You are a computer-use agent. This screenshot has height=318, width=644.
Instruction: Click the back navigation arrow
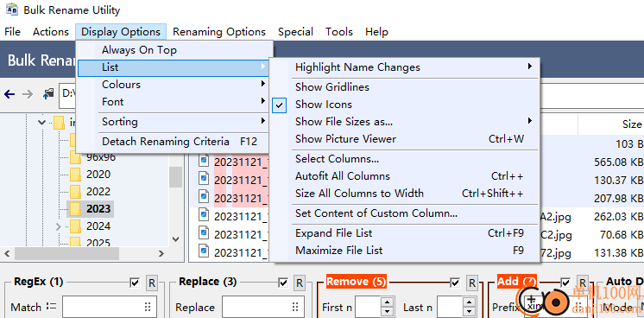(9, 94)
